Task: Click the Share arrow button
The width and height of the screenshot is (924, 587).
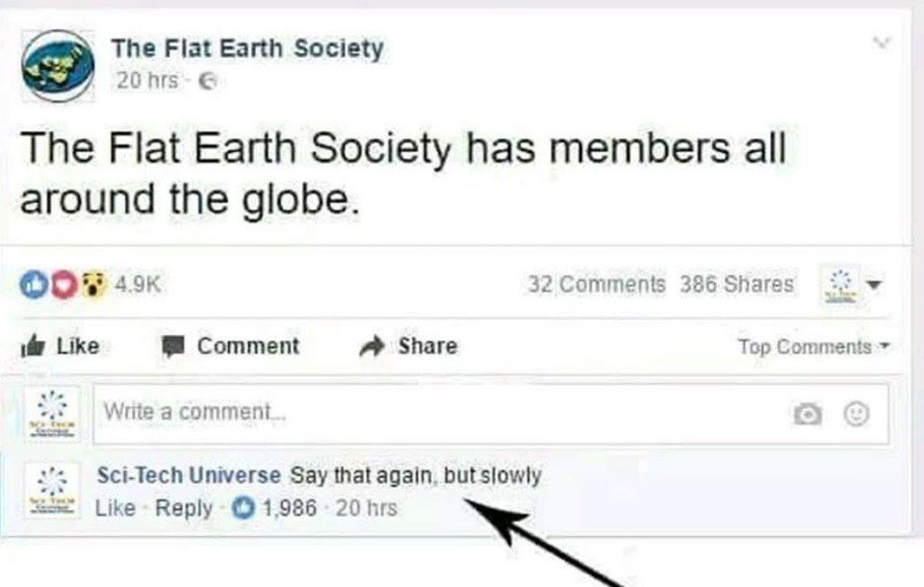Action: click(x=409, y=346)
